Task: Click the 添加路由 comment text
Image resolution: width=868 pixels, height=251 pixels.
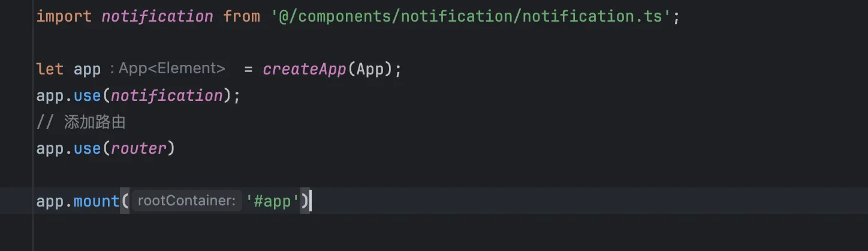Action: pyautogui.click(x=95, y=122)
